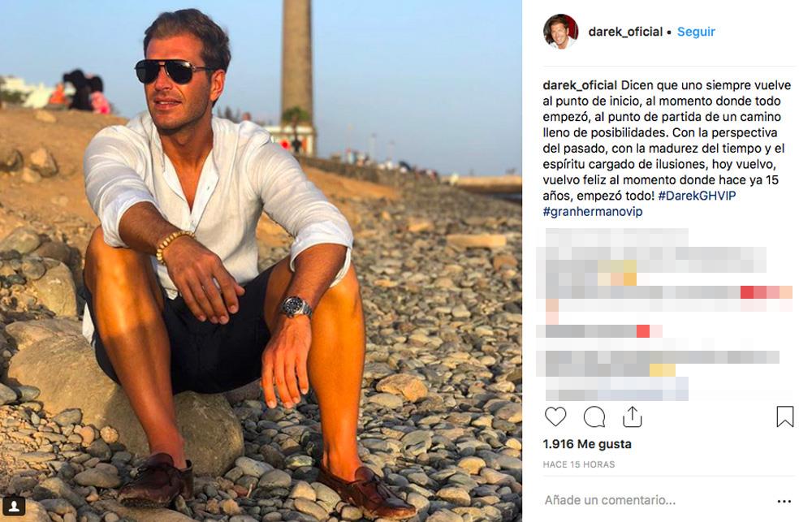The width and height of the screenshot is (812, 522).
Task: Save the post with the bookmark icon
Action: coord(784,416)
